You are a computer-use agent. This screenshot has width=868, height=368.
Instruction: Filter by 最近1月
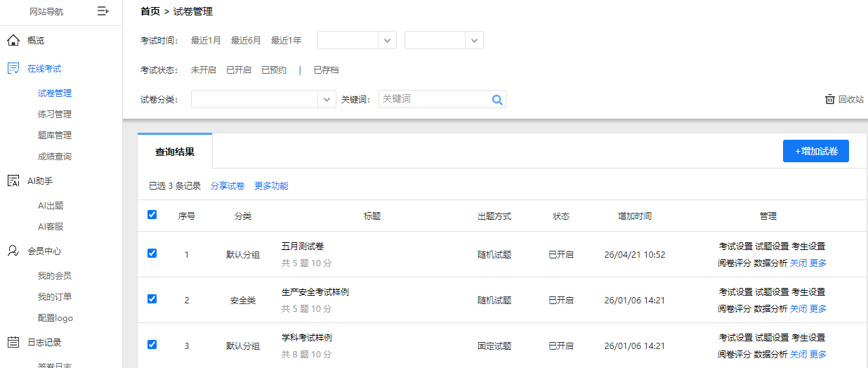[x=206, y=41]
